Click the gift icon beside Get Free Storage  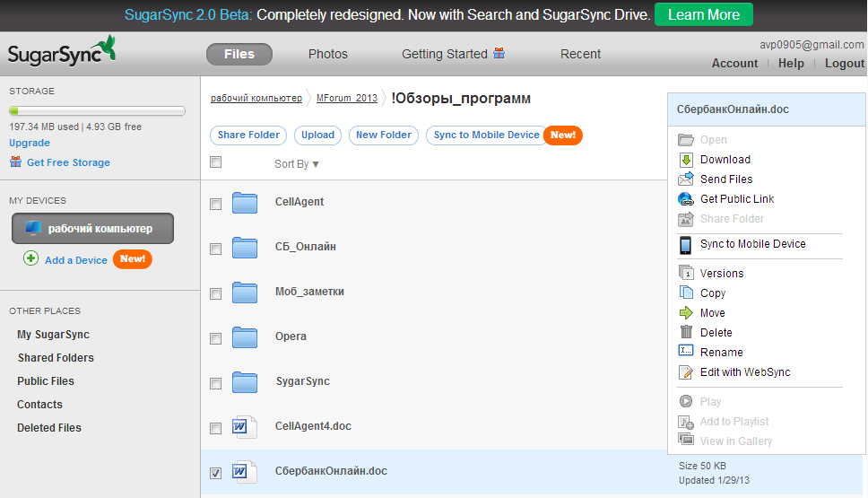pyautogui.click(x=15, y=162)
